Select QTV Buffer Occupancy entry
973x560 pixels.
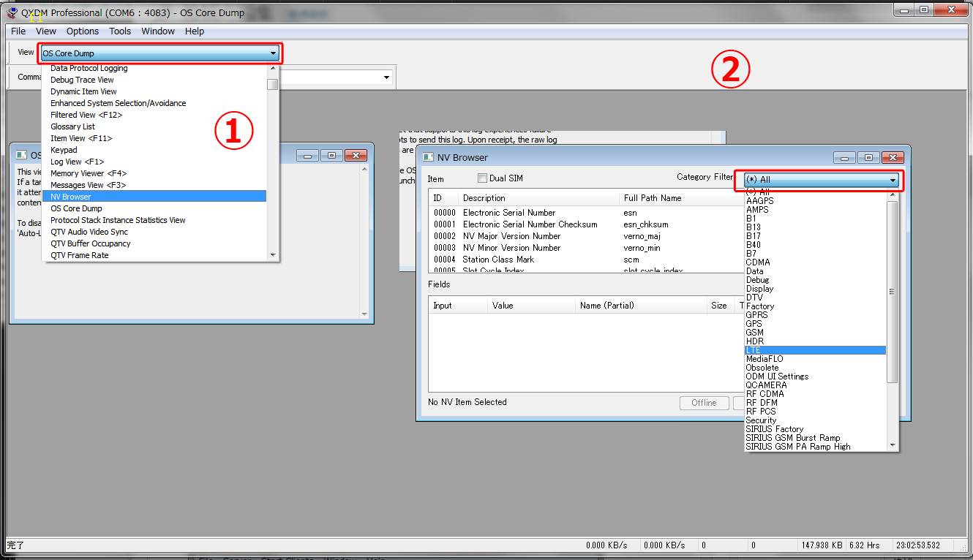click(x=91, y=243)
